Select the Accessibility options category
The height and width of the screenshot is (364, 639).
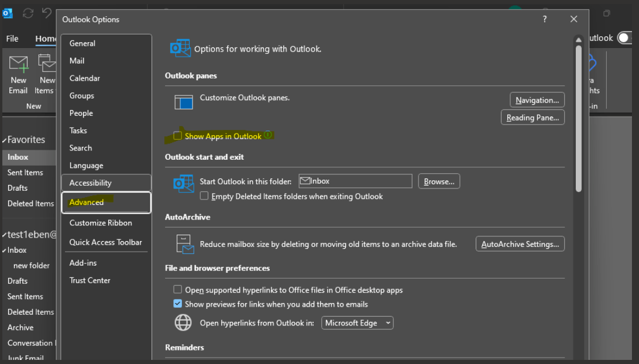point(106,183)
